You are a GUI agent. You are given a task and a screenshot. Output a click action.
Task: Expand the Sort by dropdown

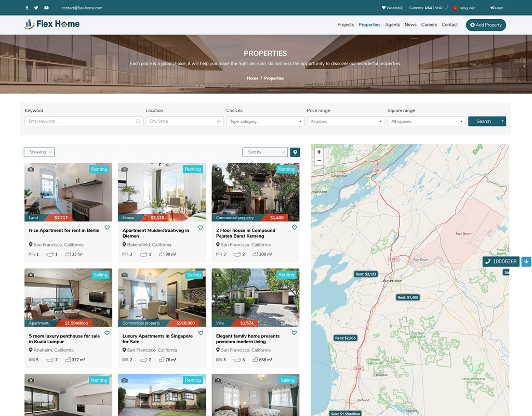(265, 152)
